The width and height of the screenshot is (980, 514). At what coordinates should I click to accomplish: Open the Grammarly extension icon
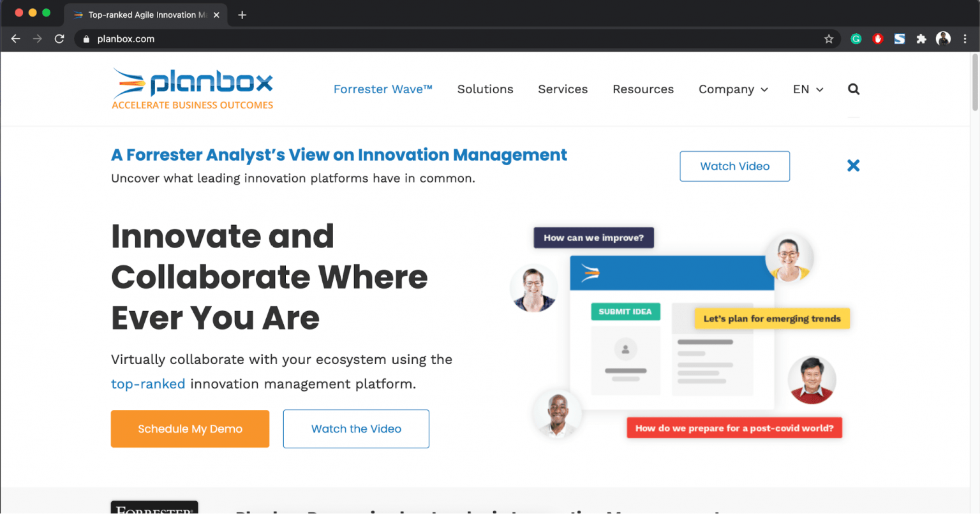tap(856, 38)
